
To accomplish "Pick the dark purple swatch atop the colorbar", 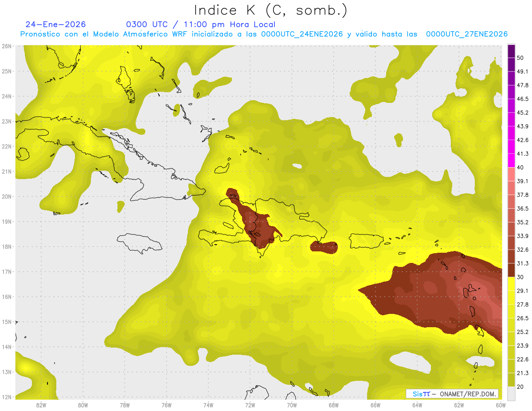I will tap(511, 51).
